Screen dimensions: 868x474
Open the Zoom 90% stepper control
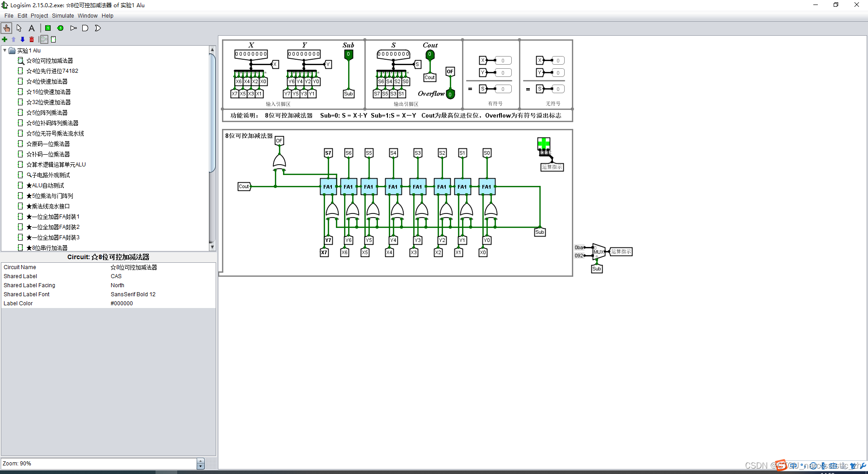pyautogui.click(x=201, y=464)
